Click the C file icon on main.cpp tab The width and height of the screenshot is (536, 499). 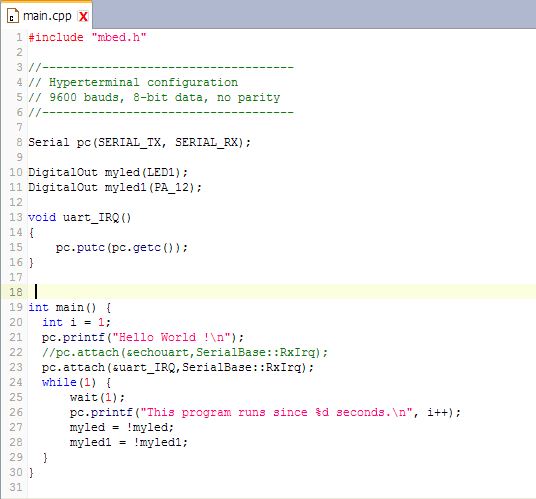tap(13, 16)
